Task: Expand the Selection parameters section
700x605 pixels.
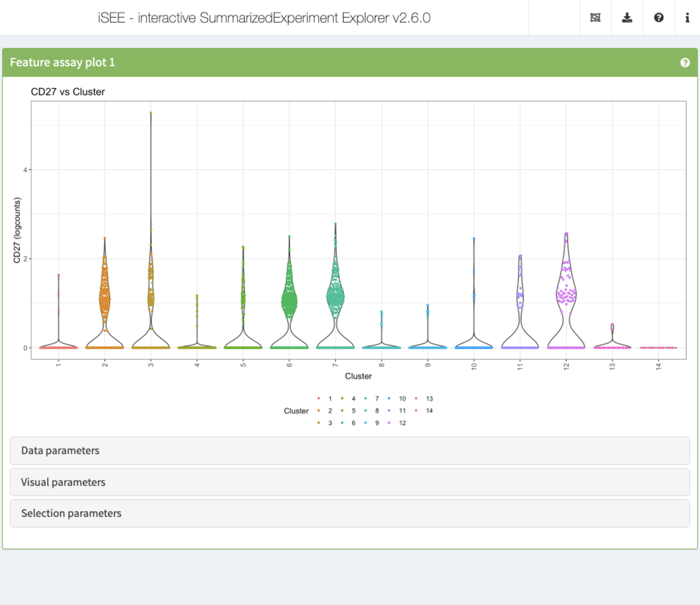Action: (x=350, y=513)
